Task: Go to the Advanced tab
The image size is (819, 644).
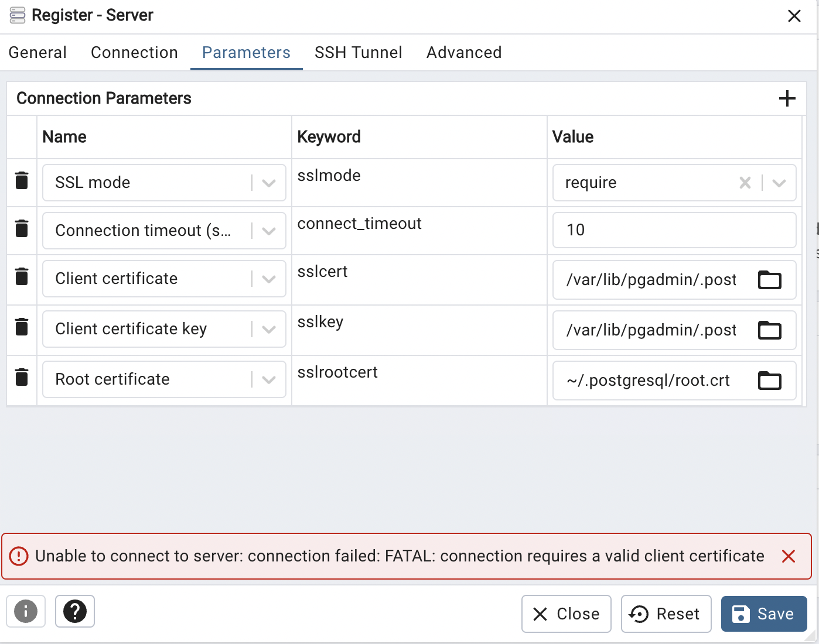Action: click(x=463, y=53)
